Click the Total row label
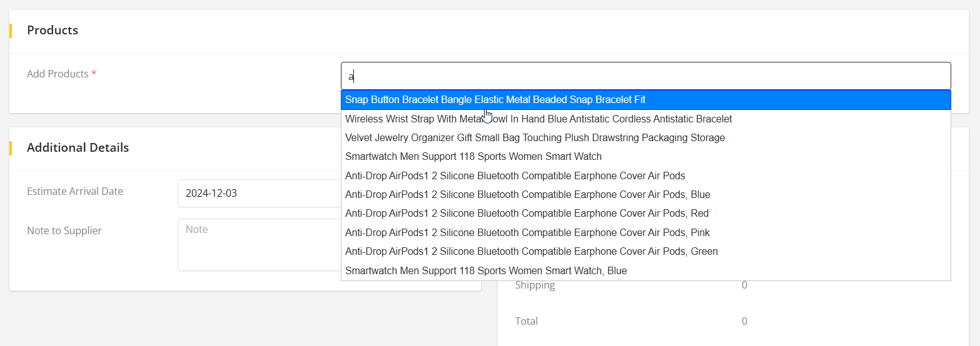 [526, 321]
